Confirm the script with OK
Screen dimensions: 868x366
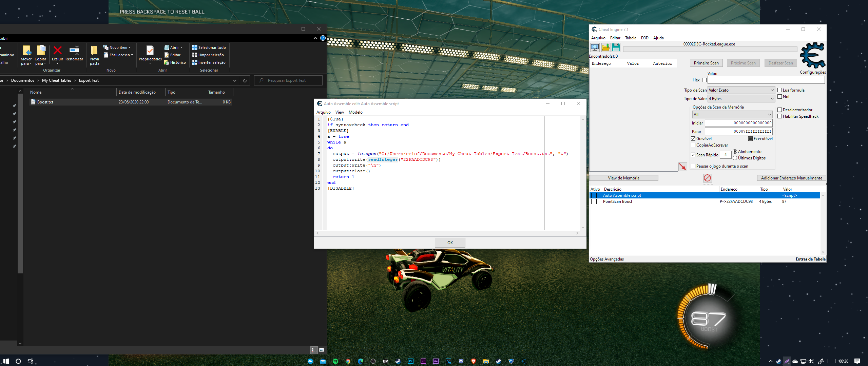449,242
